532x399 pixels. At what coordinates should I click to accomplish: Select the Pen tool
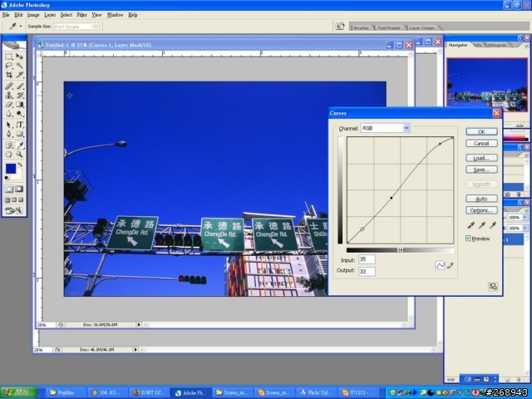coord(9,134)
